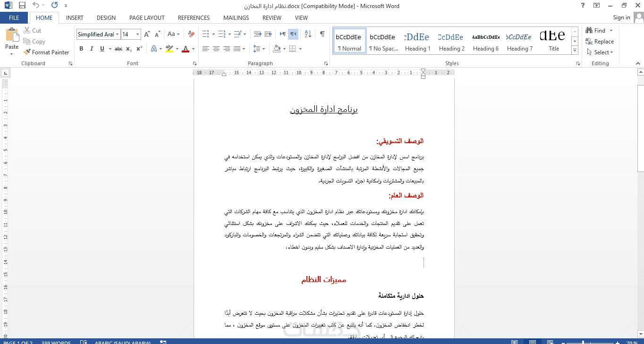Click the Paste clipboard icon
Image resolution: width=644 pixels, height=344 pixels.
12,35
